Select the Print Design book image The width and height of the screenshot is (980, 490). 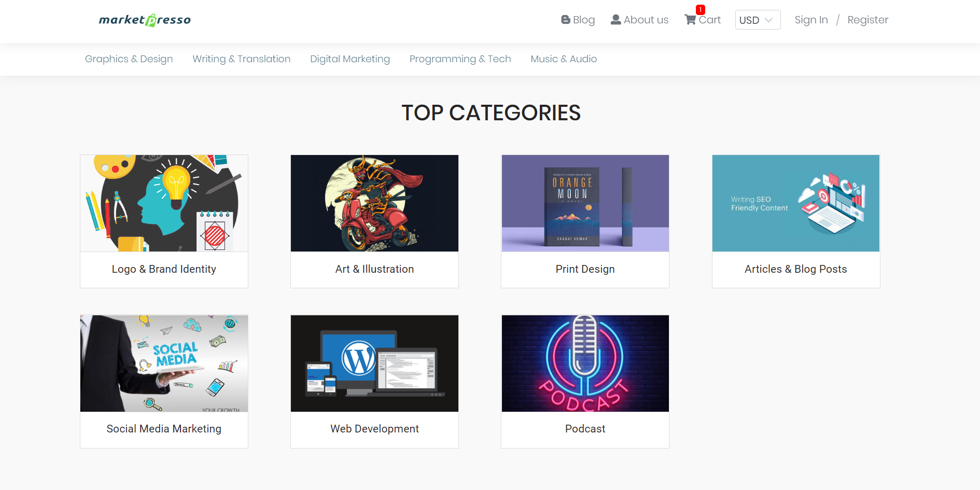click(585, 203)
